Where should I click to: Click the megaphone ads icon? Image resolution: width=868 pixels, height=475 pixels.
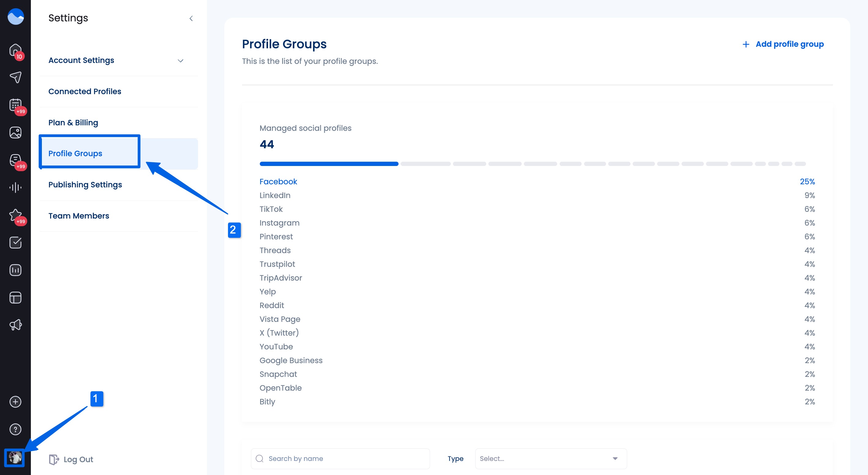click(15, 325)
